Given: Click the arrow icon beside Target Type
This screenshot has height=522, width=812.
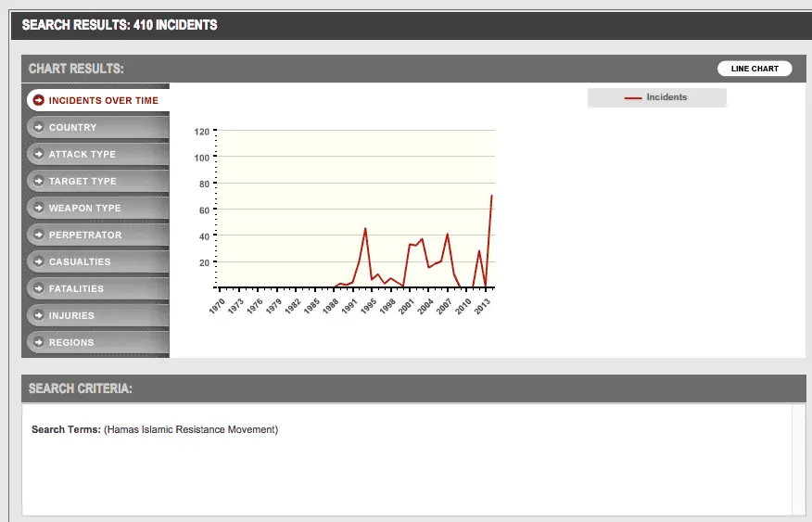Looking at the screenshot, I should [x=38, y=181].
